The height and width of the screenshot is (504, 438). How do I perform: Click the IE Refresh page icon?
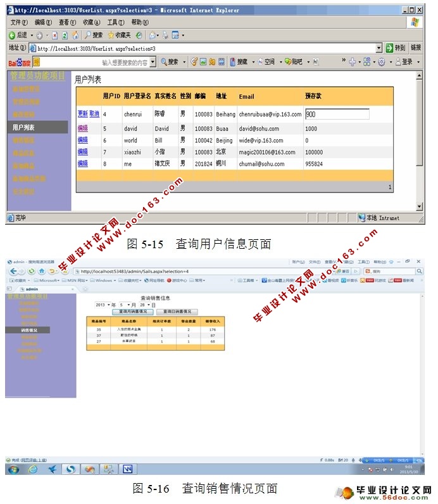point(65,35)
